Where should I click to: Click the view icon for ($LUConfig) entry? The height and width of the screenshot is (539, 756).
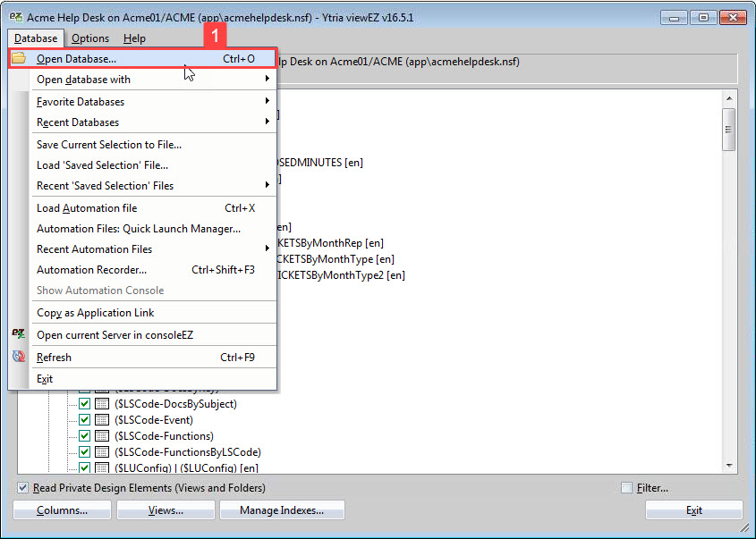[100, 467]
